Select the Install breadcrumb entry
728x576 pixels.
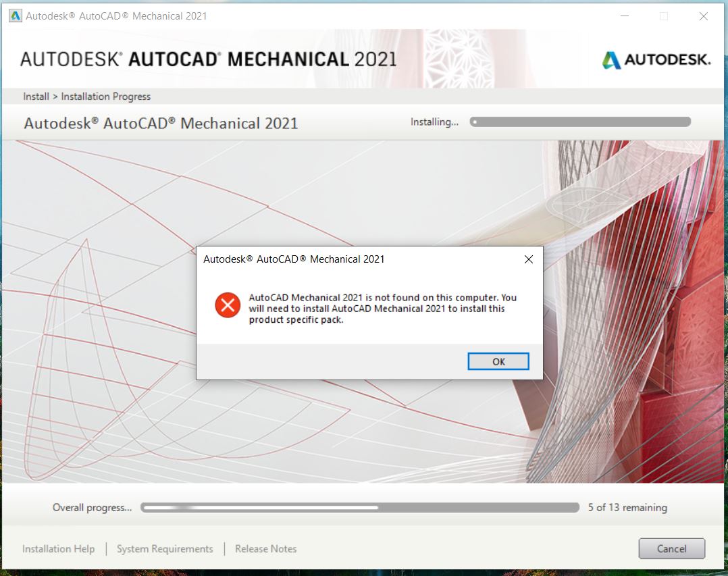pos(35,97)
